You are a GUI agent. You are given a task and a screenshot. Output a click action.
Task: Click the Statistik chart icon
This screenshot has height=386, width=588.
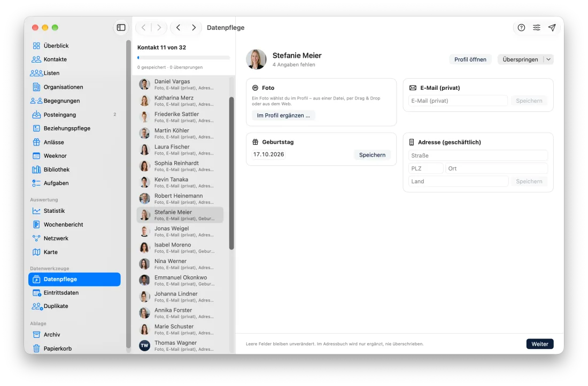pos(36,211)
